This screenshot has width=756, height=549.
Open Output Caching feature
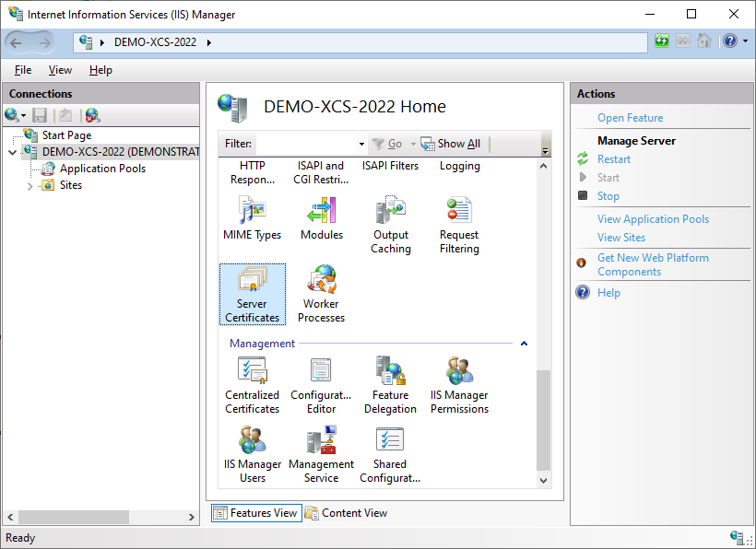point(391,226)
